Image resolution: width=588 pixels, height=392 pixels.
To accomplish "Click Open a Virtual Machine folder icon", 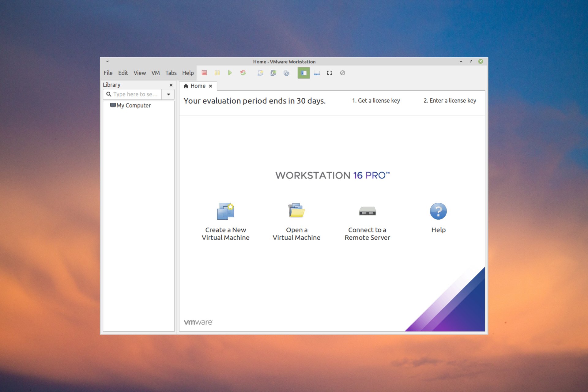I will [x=296, y=210].
